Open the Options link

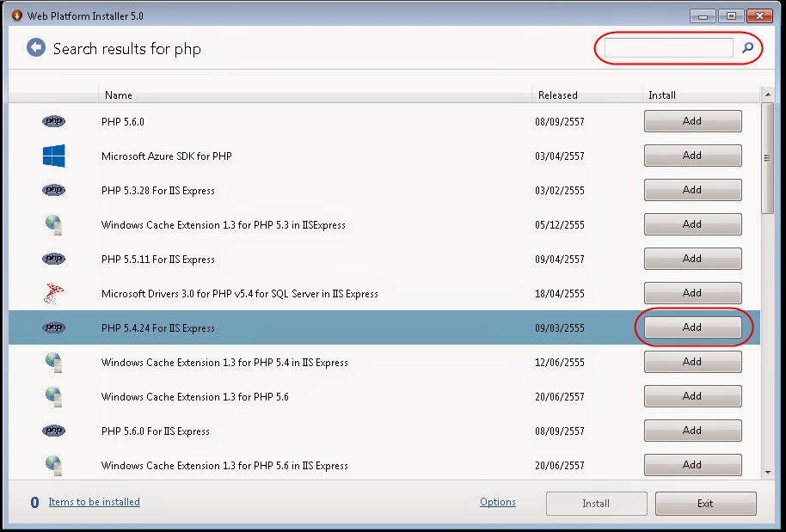click(x=497, y=503)
